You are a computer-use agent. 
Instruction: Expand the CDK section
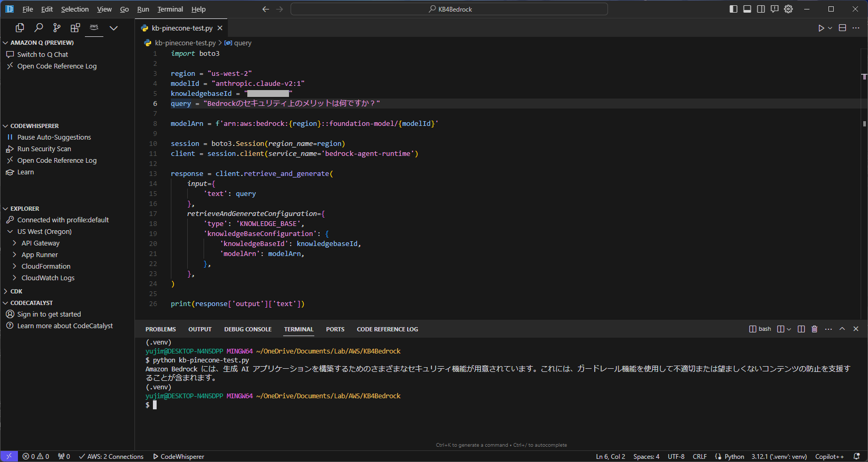tap(16, 291)
